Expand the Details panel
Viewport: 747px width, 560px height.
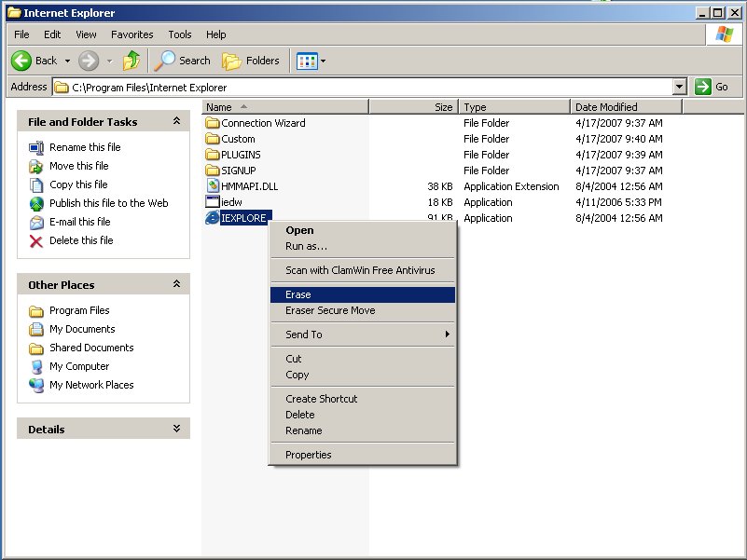pyautogui.click(x=177, y=429)
